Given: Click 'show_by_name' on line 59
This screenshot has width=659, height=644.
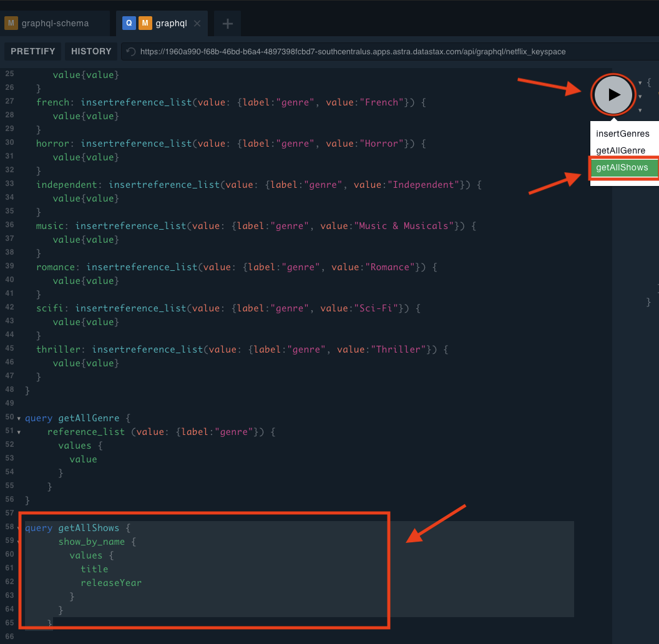Looking at the screenshot, I should tap(91, 542).
